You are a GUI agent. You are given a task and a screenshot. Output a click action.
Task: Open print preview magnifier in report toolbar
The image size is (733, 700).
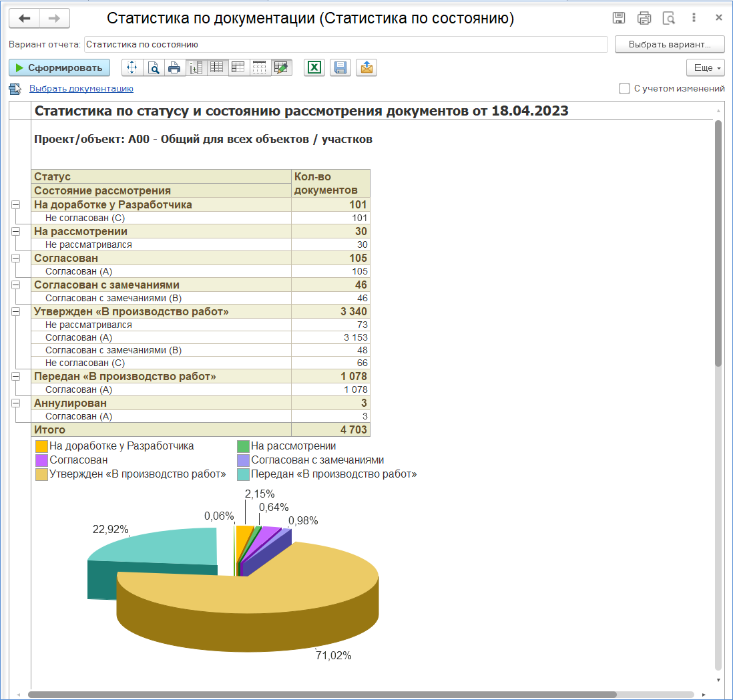[x=154, y=67]
